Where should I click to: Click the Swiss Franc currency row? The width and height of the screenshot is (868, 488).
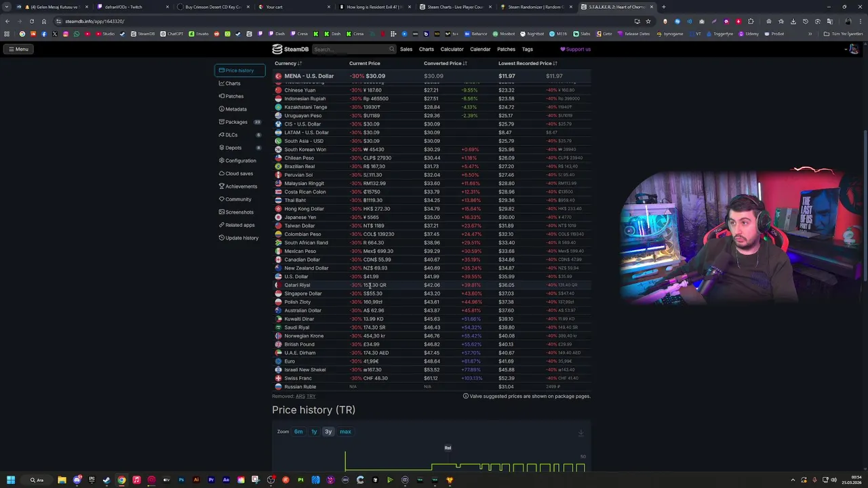(432, 378)
